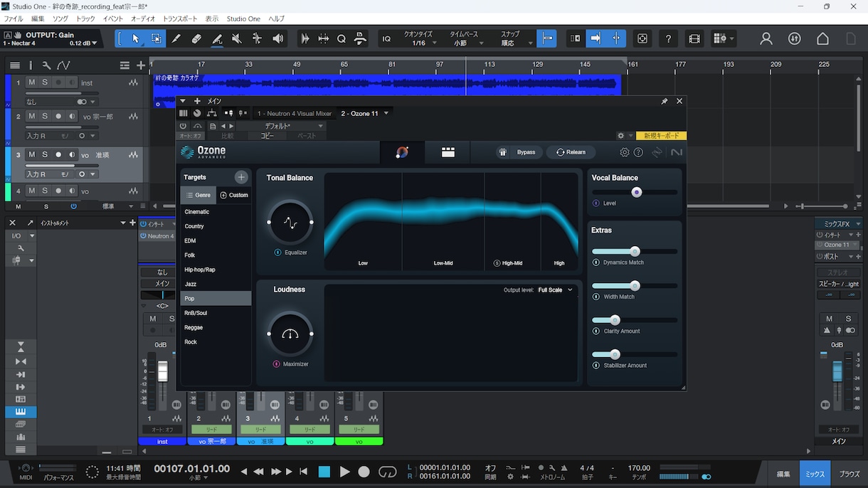This screenshot has width=868, height=488.
Task: Open the Ozone Assistant view icon
Action: click(x=402, y=152)
